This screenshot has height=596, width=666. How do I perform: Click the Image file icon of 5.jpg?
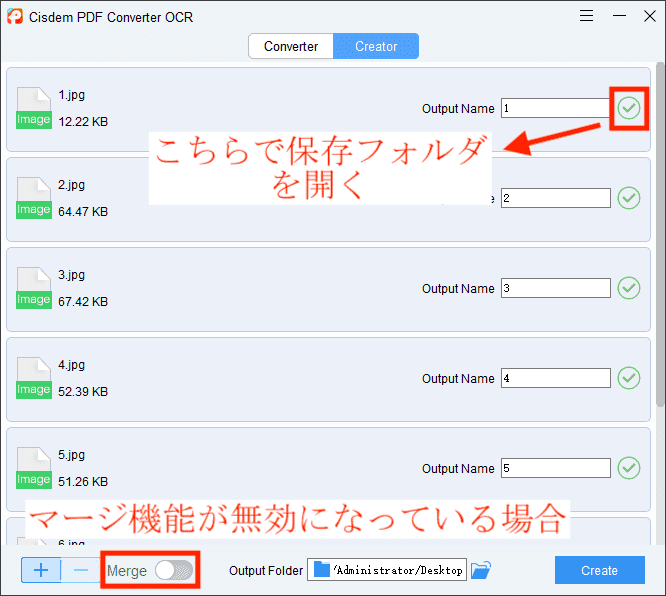[34, 468]
